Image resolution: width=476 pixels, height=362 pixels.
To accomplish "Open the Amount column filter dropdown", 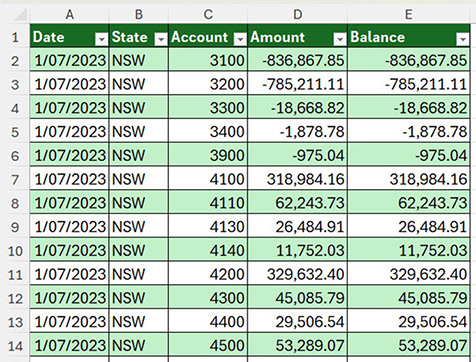I will [x=340, y=39].
